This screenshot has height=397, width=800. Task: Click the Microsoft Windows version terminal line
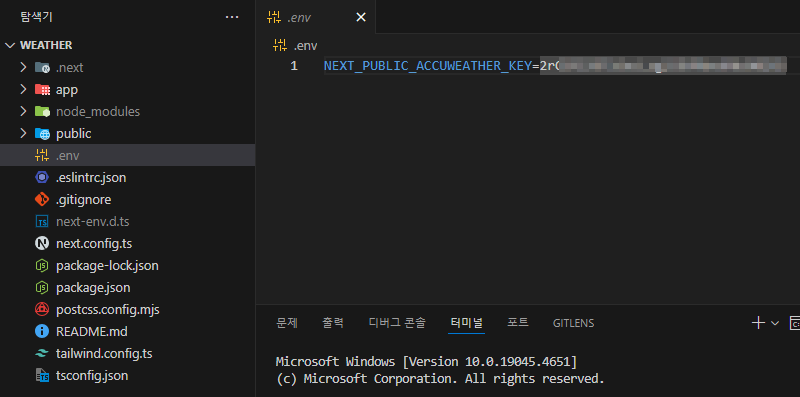click(426, 362)
